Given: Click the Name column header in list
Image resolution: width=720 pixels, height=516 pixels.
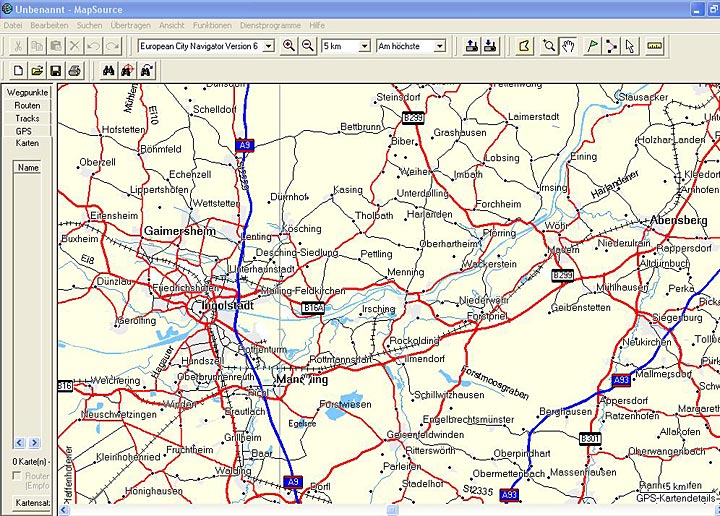Looking at the screenshot, I should pos(29,167).
